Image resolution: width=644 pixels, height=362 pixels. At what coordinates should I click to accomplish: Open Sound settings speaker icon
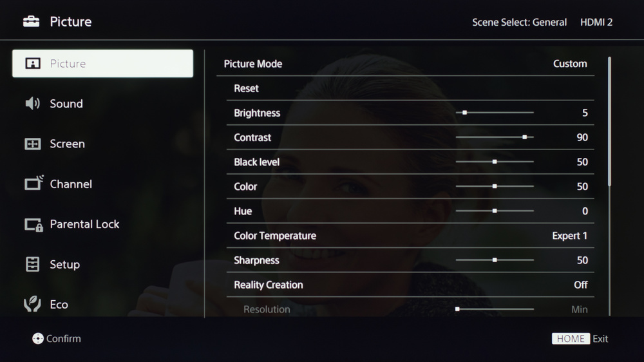coord(32,103)
